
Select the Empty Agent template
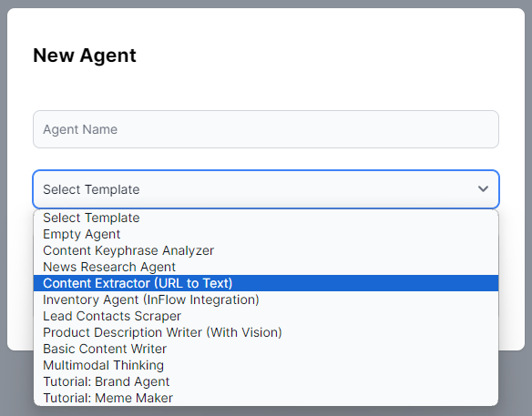(x=266, y=234)
